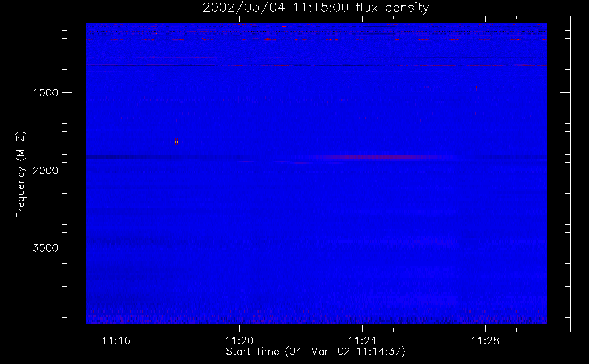Click the 3000 MHz frequency tick label
The height and width of the screenshot is (364, 589).
46,248
